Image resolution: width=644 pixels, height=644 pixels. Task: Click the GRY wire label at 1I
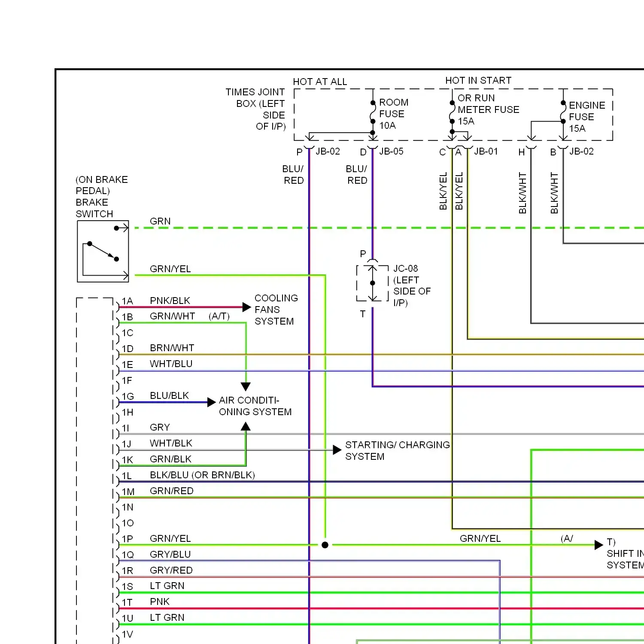(x=160, y=427)
